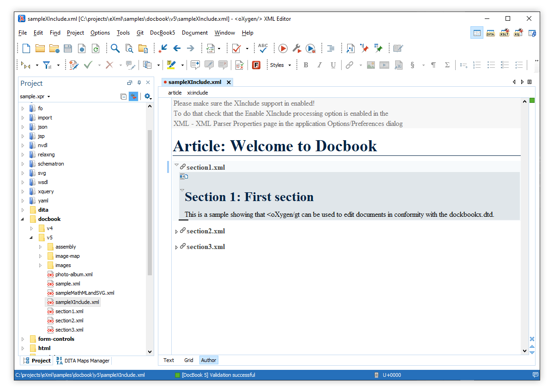The width and height of the screenshot is (554, 392).
Task: Expand the assembly folder
Action: point(40,247)
